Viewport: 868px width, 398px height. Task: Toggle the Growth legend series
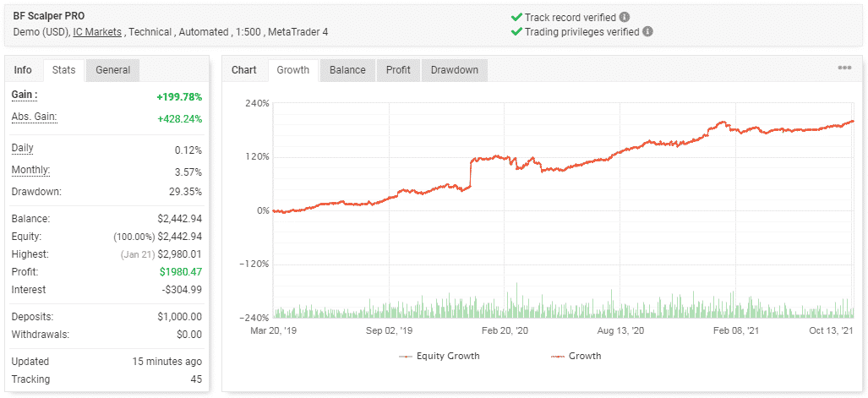point(576,356)
